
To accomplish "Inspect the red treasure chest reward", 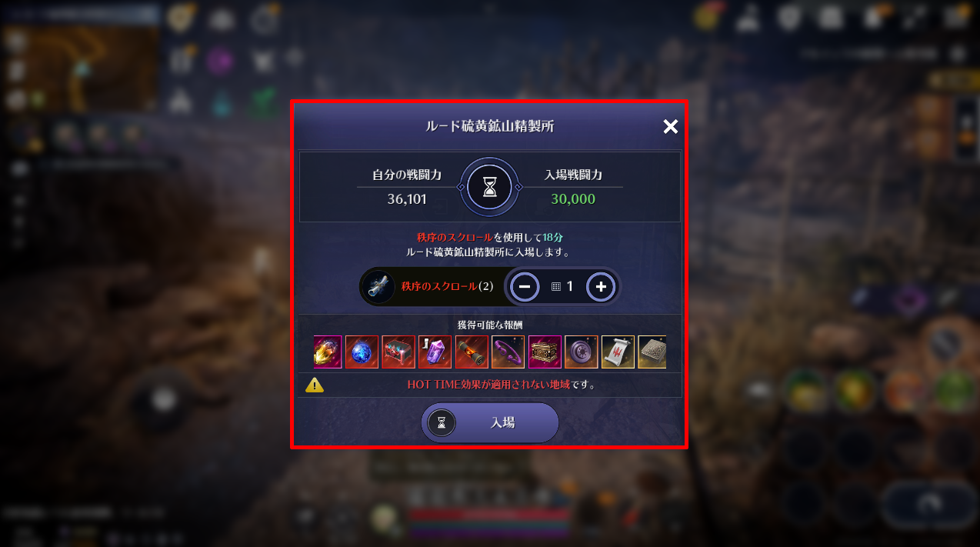I will (398, 352).
